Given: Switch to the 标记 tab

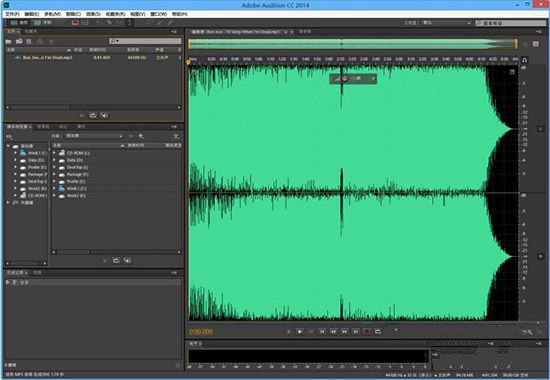Looking at the screenshot, I should coord(63,126).
